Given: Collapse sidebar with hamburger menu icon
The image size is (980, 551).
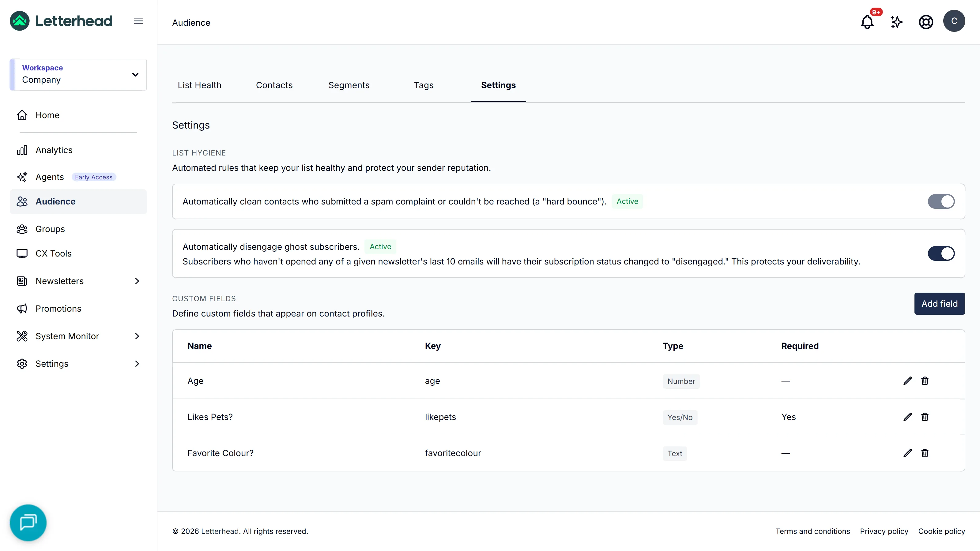Looking at the screenshot, I should click(138, 21).
